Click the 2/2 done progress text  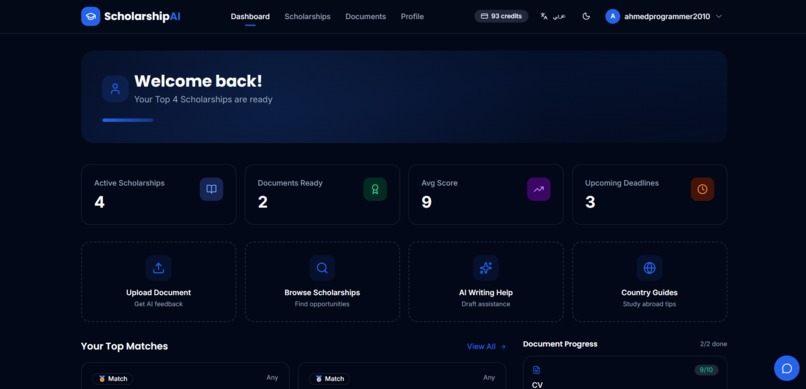point(713,344)
